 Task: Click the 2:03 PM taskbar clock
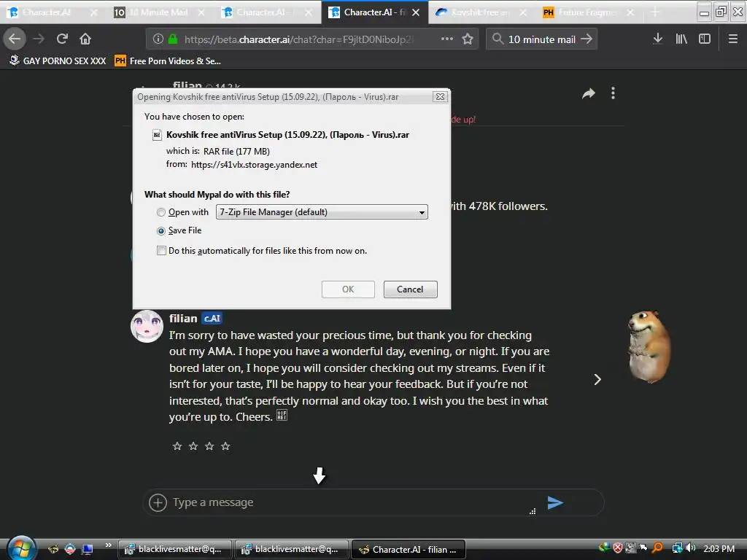719,548
